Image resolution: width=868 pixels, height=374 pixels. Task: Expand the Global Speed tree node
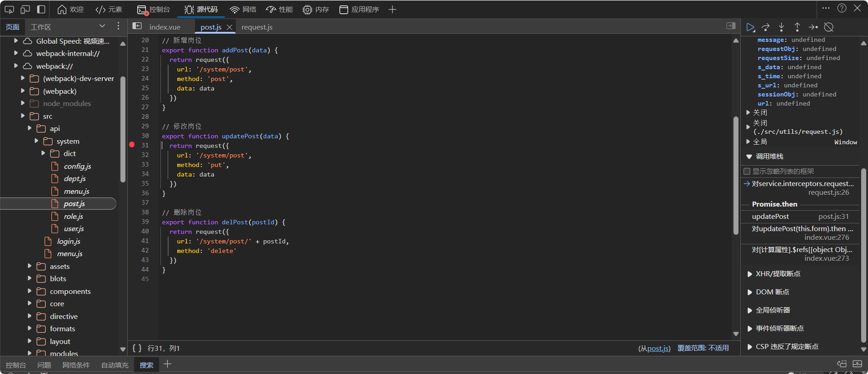pyautogui.click(x=16, y=41)
